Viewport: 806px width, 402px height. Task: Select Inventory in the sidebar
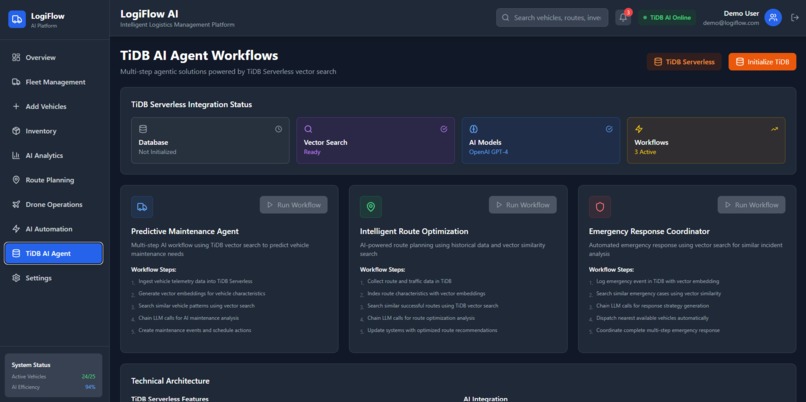(x=53, y=131)
